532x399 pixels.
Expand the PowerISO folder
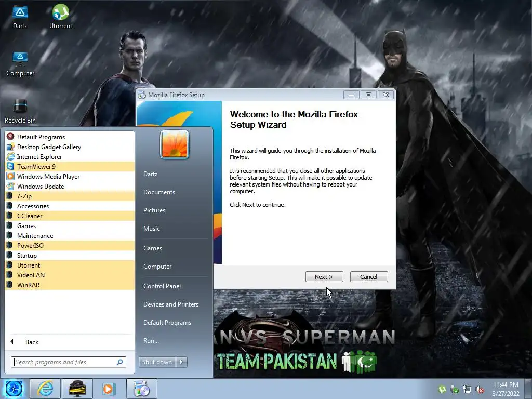pyautogui.click(x=70, y=245)
